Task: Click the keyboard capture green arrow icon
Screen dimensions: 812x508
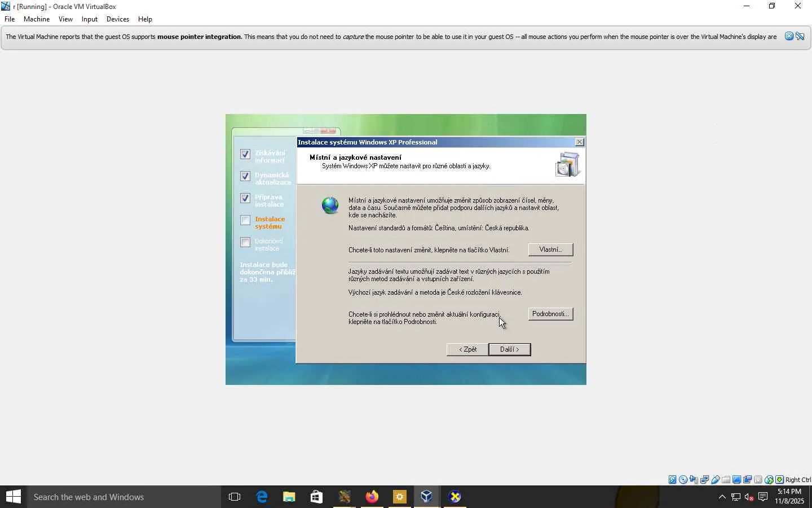Action: [779, 480]
